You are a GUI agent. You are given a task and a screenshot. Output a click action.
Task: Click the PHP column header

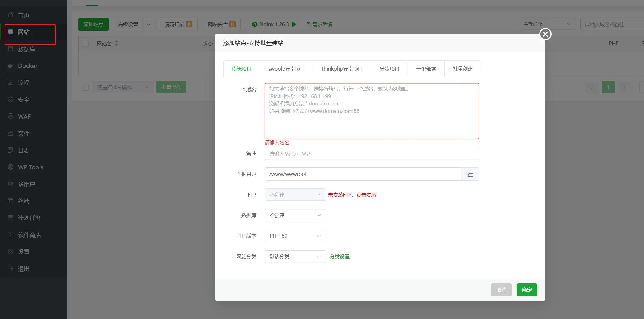click(x=614, y=44)
